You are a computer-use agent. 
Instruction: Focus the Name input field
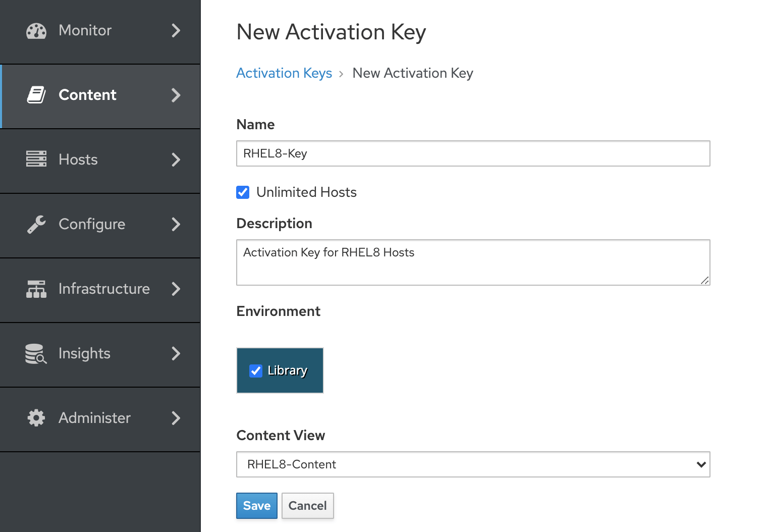coord(473,153)
